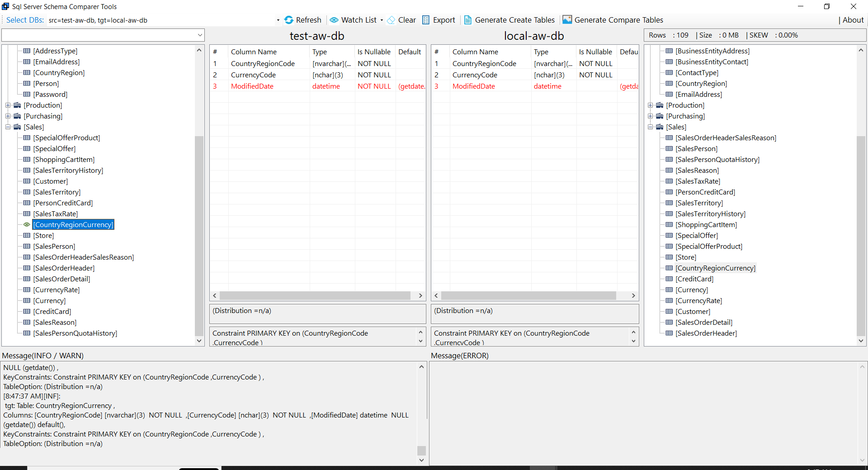
Task: Click table icon of [SalesPerson] in left tree
Action: click(27, 246)
